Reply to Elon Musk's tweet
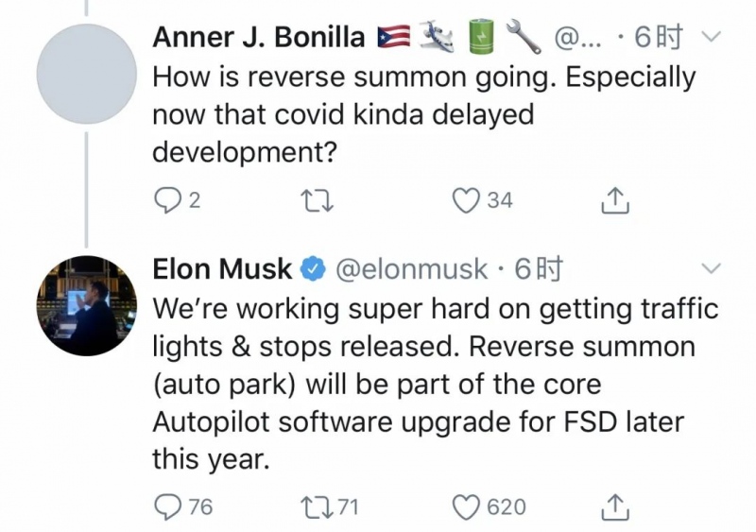Screen dimensions: 756x532 (x=167, y=506)
